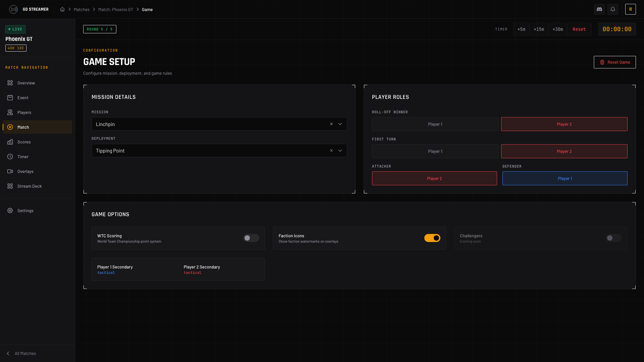Disable the Faction Icons watermark toggle

click(432, 238)
